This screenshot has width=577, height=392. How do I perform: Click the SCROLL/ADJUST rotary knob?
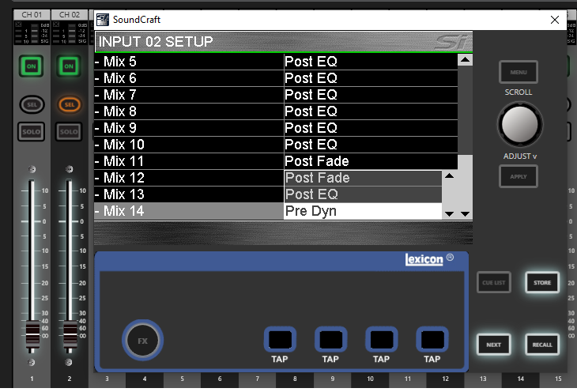pos(519,124)
